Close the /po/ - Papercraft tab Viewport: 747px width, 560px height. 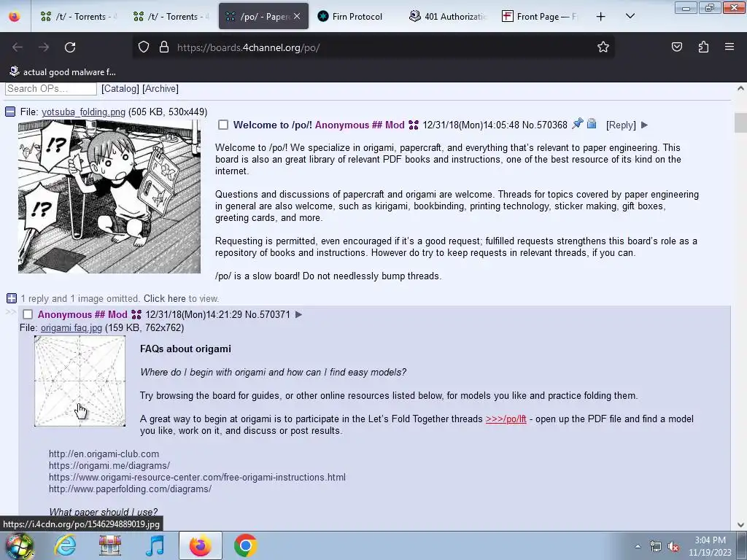[x=297, y=16]
